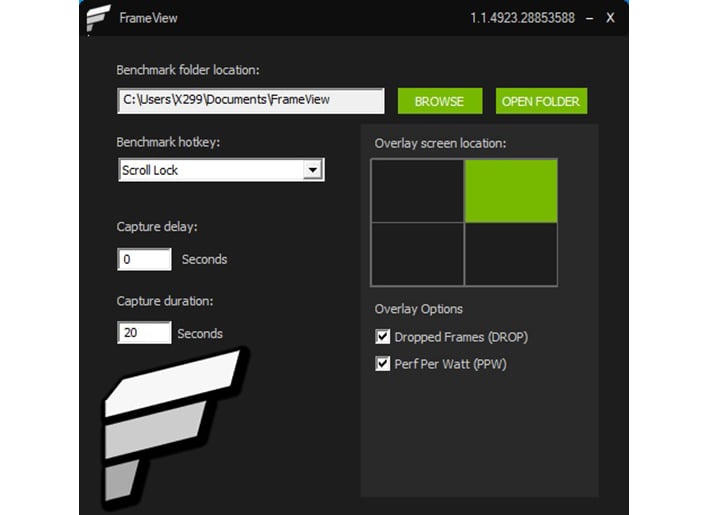This screenshot has width=709, height=515.
Task: Click the FrameView logo in title bar
Action: [x=98, y=19]
